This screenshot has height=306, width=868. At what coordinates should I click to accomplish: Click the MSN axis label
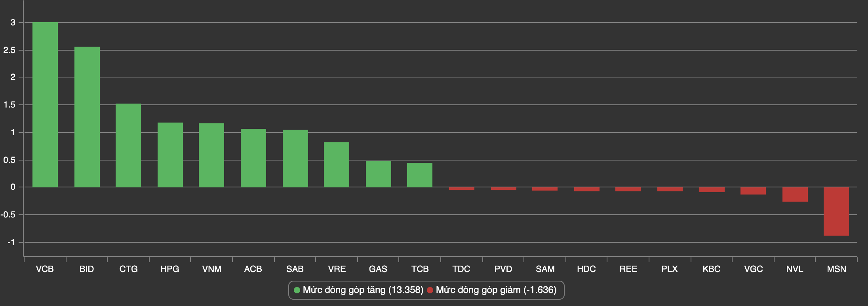pyautogui.click(x=837, y=269)
